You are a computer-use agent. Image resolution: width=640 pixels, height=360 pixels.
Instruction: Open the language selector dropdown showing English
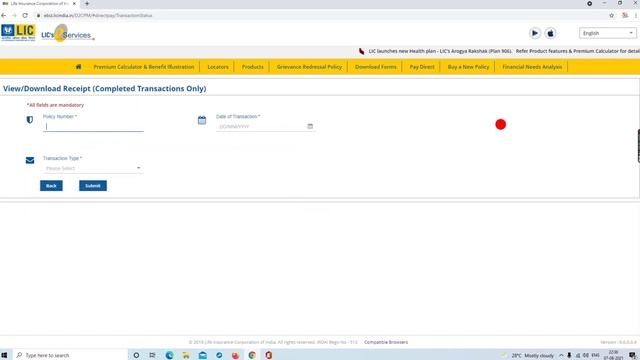607,33
